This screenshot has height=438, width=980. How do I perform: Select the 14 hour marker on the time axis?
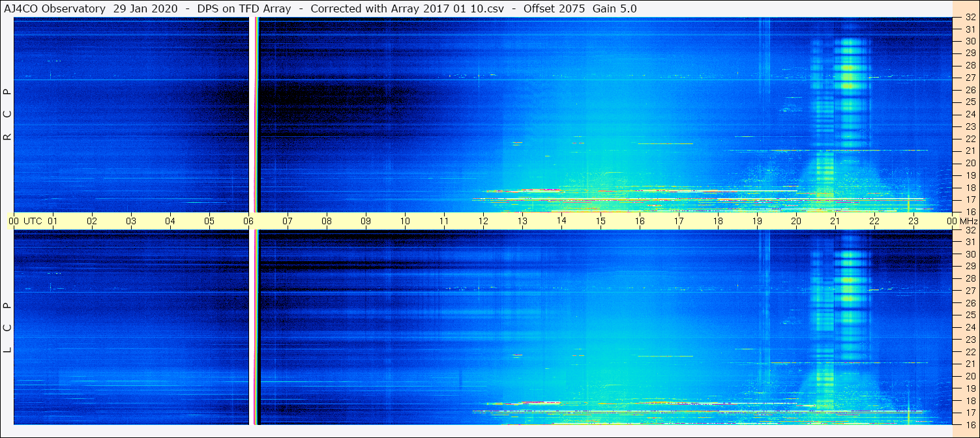561,221
